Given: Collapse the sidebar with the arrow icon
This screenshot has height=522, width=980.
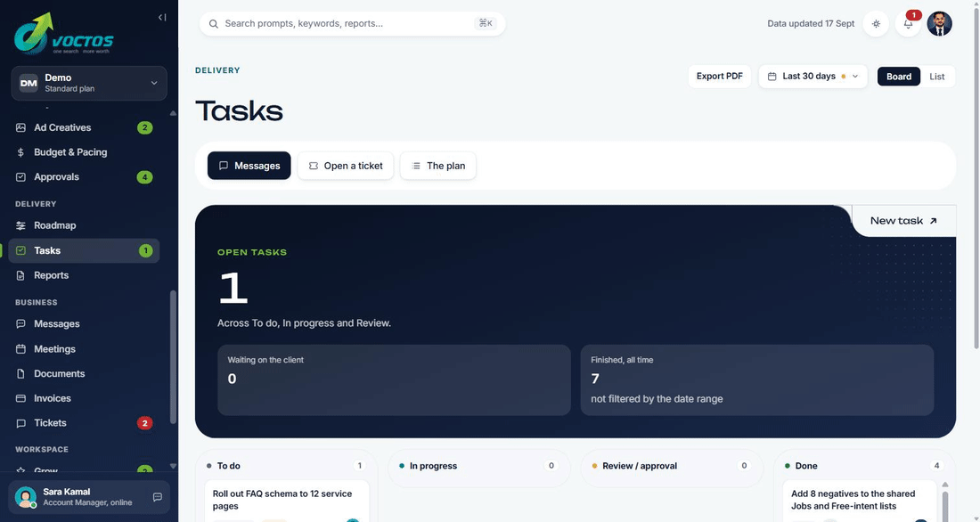Looking at the screenshot, I should coord(162,18).
